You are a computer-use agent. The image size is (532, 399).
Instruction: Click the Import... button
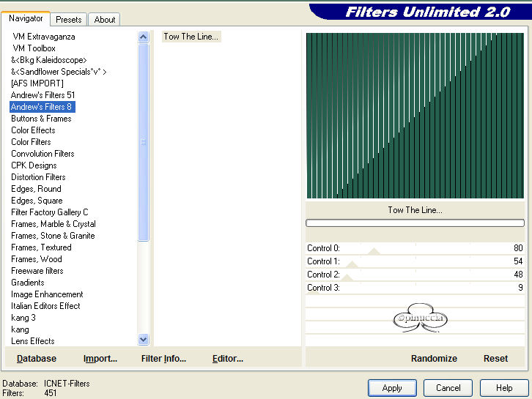[x=100, y=359]
